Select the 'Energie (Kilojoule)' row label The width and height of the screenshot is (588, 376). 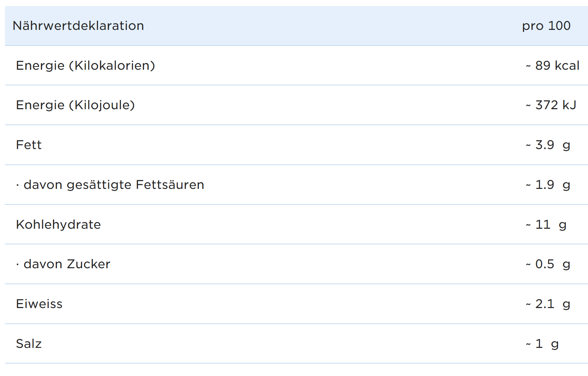point(75,105)
